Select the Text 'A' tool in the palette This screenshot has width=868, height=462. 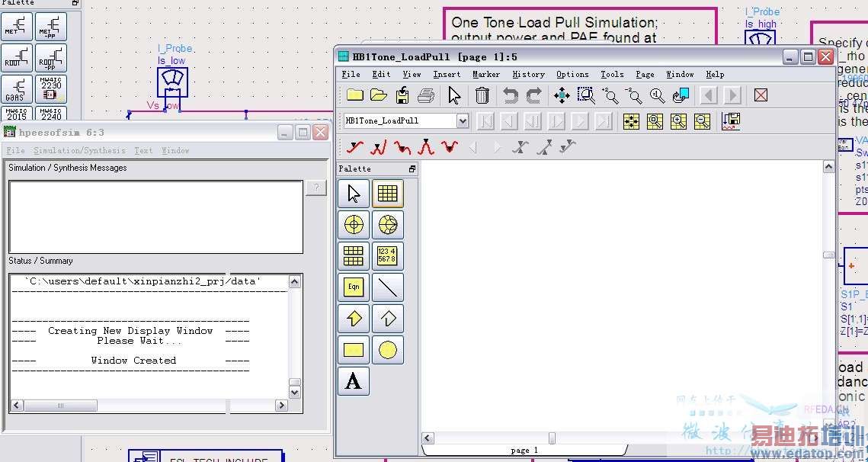click(x=353, y=380)
